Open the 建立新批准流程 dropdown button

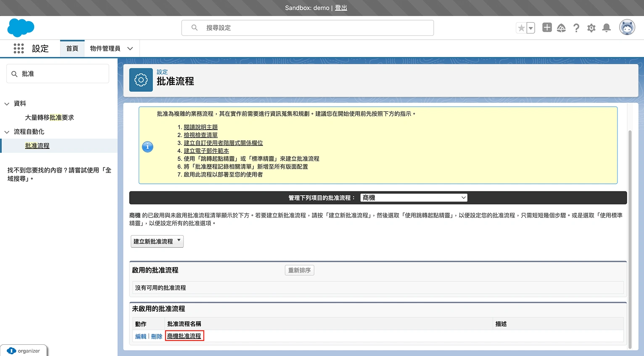(157, 241)
